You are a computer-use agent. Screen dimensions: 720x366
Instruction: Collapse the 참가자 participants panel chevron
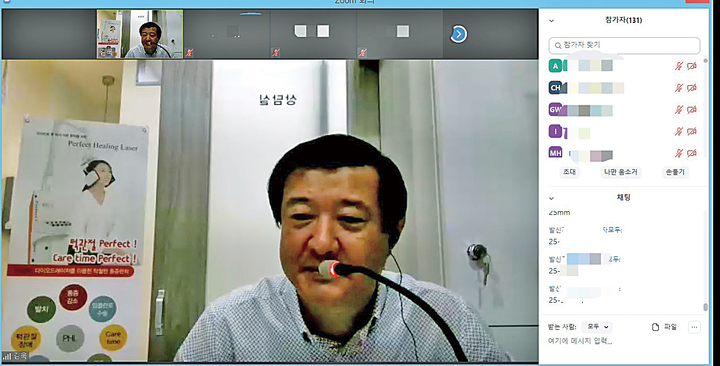coord(551,21)
